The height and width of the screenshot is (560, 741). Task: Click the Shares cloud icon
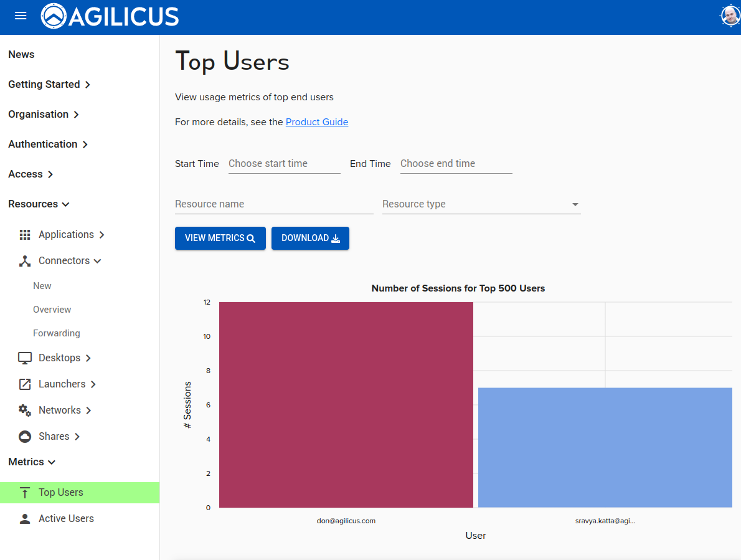tap(25, 437)
